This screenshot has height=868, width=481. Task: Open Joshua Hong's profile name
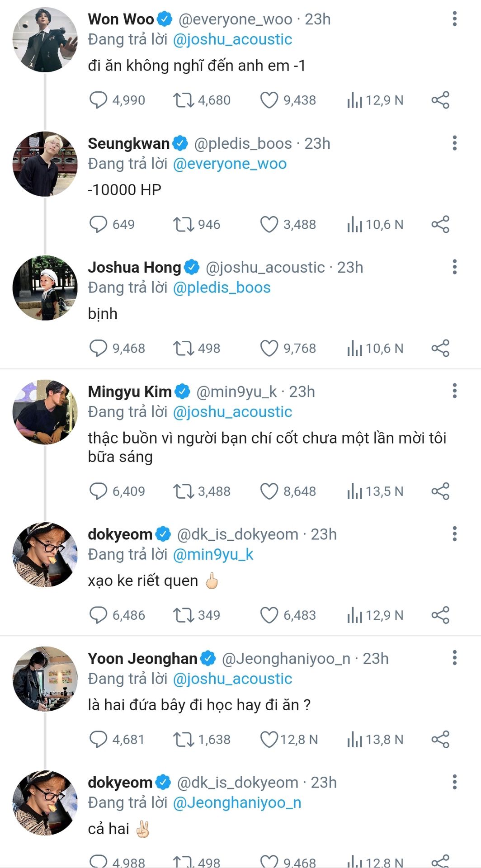point(134,267)
